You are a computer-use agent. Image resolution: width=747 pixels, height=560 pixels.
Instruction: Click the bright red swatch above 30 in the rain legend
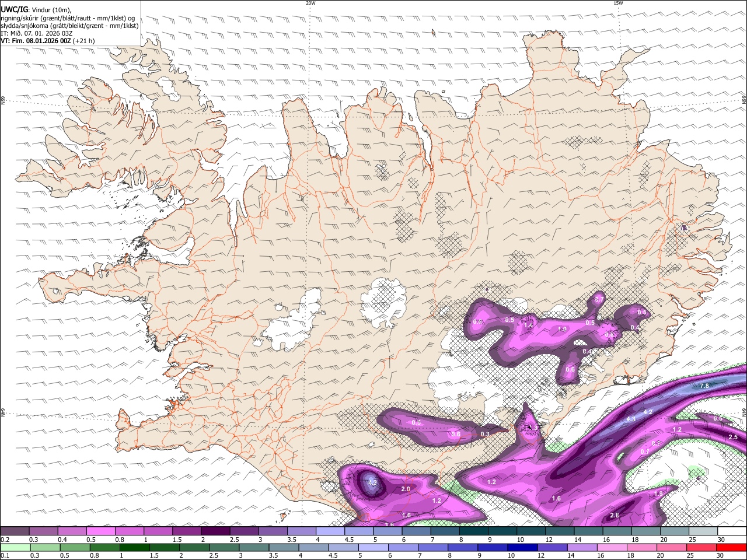pos(732,548)
